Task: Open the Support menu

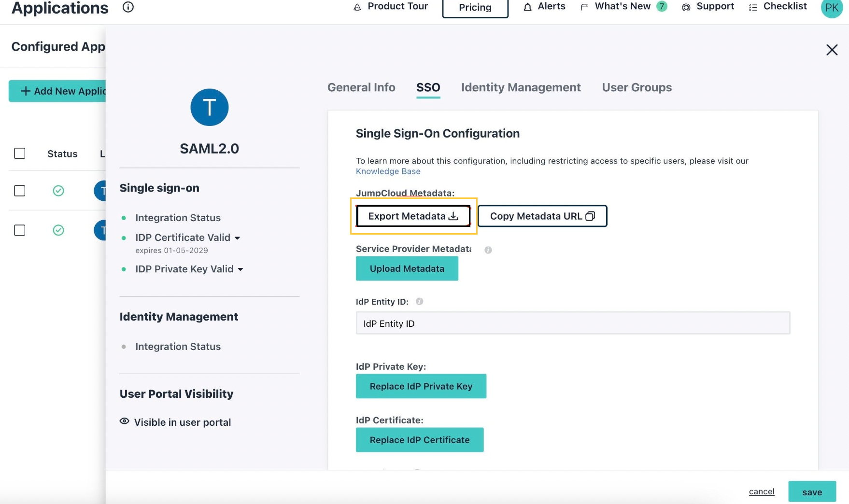Action: 707,6
